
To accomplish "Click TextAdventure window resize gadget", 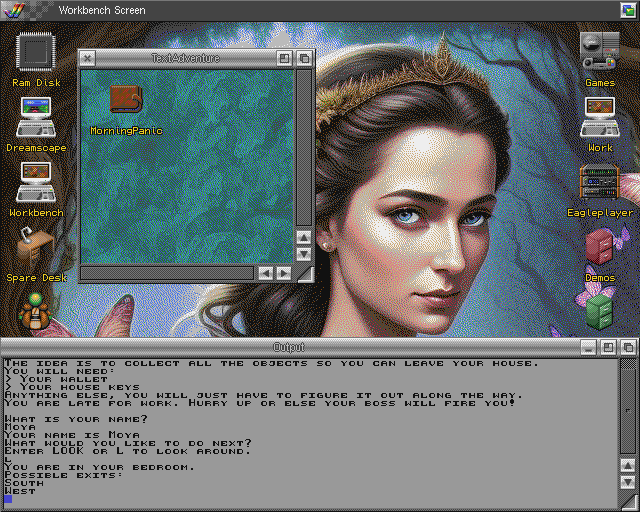I will click(305, 274).
